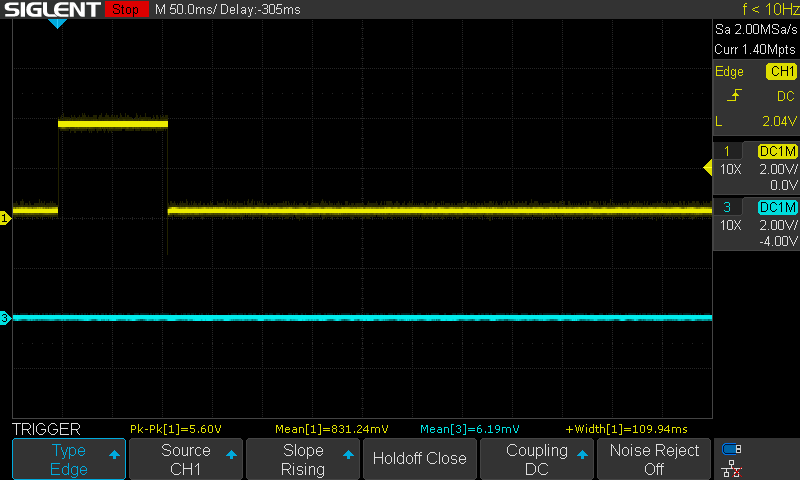Select channel 3 DC1M settings box
Viewport: 800px width, 480px height.
pyautogui.click(x=756, y=224)
